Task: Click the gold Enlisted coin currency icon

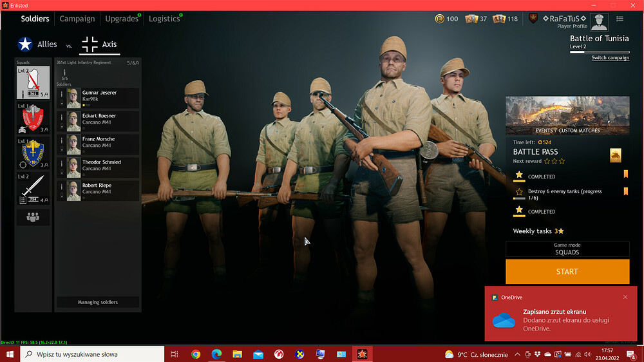Action: [439, 19]
